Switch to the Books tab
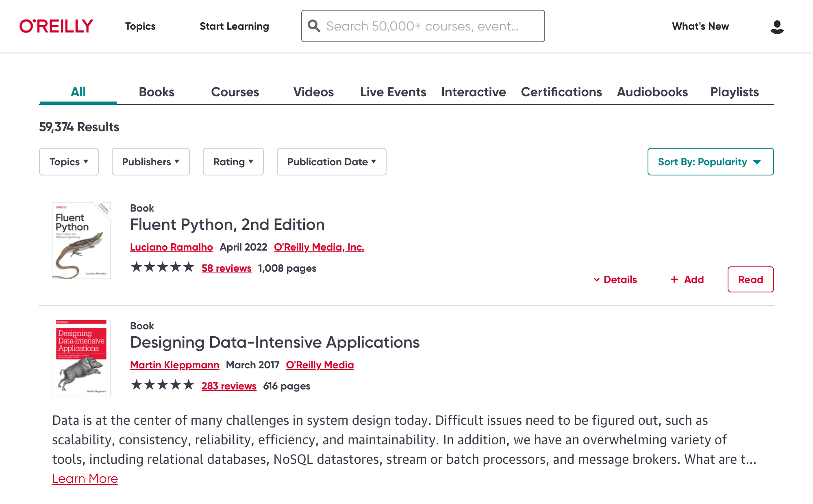Viewport: 813px width, 504px height. [157, 92]
